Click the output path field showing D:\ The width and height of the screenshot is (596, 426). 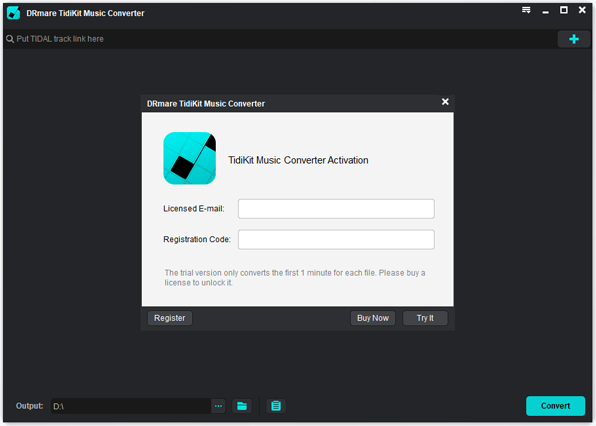click(x=131, y=406)
